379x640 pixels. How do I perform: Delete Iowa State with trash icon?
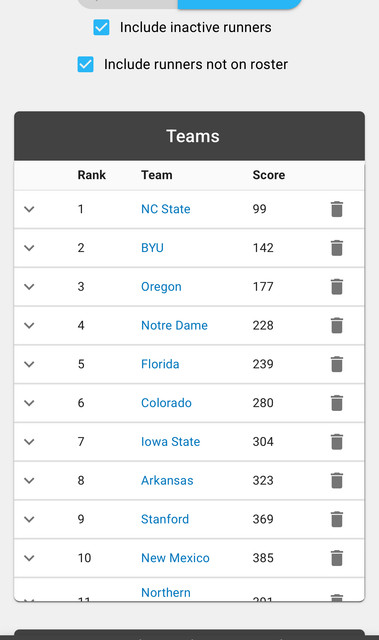(337, 442)
